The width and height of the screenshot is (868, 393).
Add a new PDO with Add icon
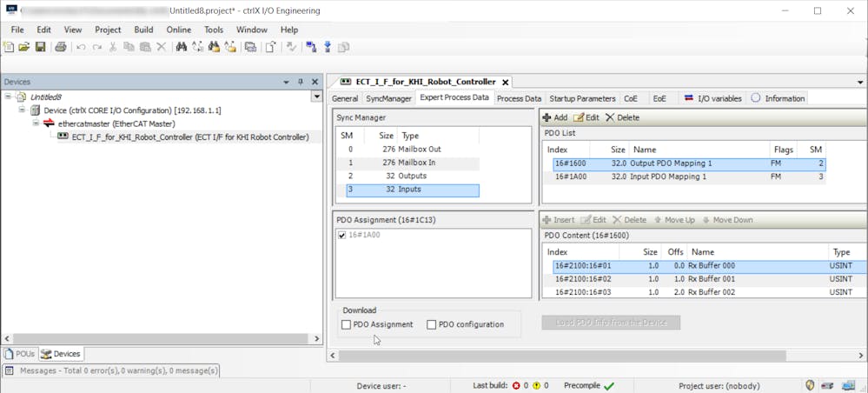[x=554, y=117]
